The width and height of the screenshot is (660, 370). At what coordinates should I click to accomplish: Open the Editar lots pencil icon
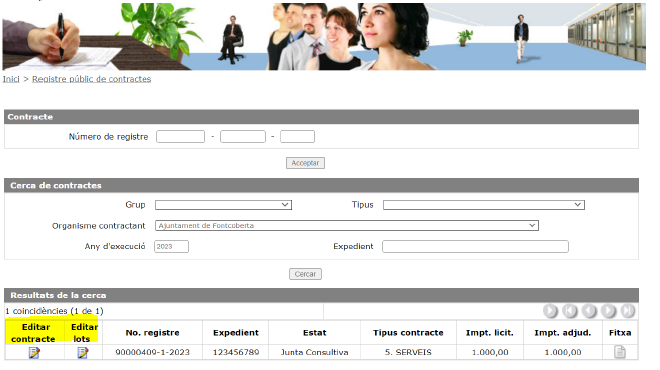(x=83, y=353)
